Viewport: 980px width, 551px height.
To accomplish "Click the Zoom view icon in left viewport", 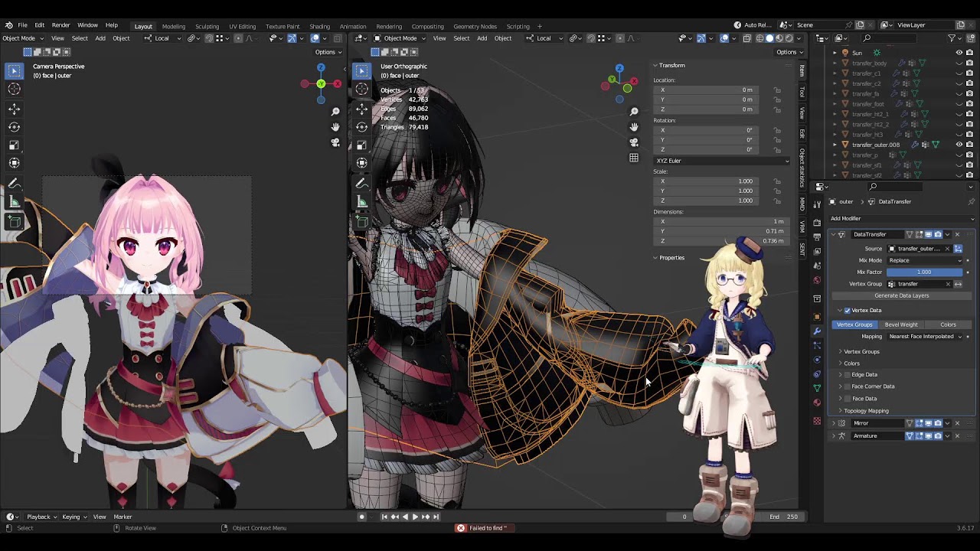I will pyautogui.click(x=335, y=112).
